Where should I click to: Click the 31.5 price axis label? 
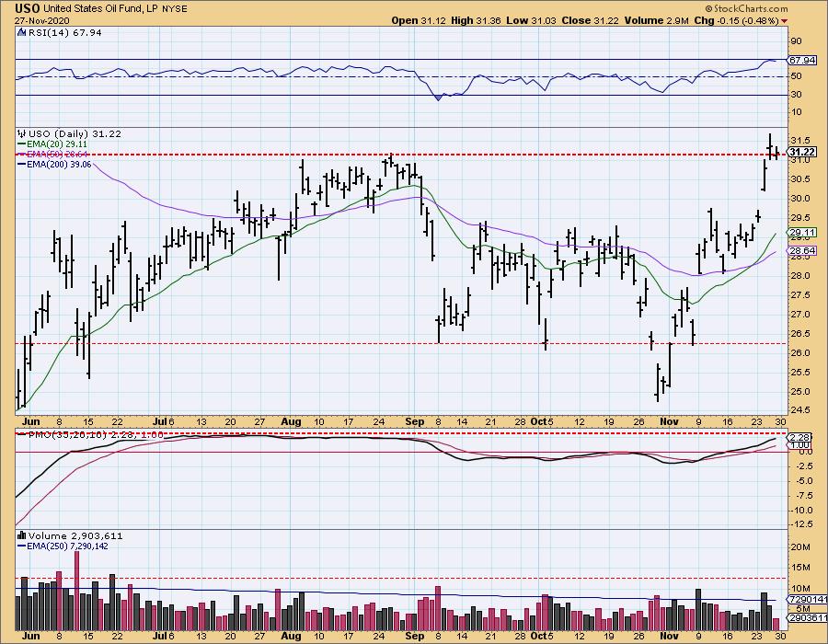click(800, 141)
